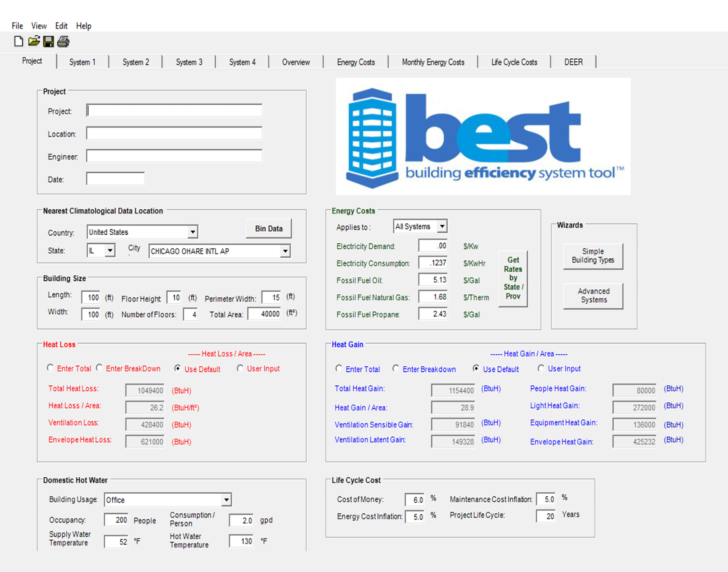The image size is (728, 572).
Task: Click the Project name input field
Action: pos(174,111)
